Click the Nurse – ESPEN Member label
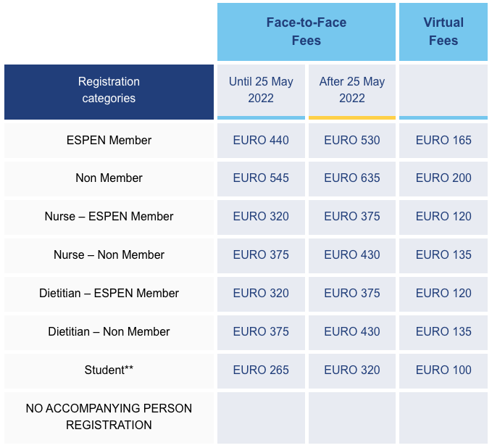 pyautogui.click(x=109, y=217)
